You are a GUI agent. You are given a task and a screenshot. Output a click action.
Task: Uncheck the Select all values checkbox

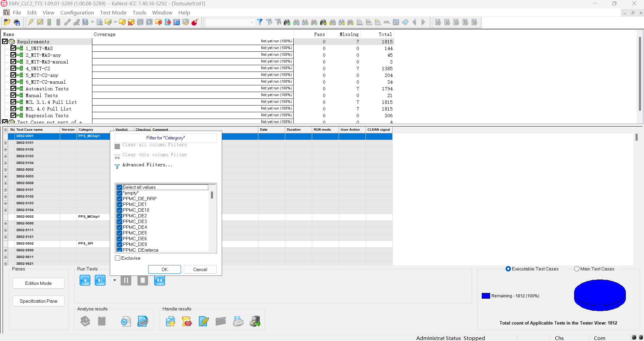(x=120, y=187)
